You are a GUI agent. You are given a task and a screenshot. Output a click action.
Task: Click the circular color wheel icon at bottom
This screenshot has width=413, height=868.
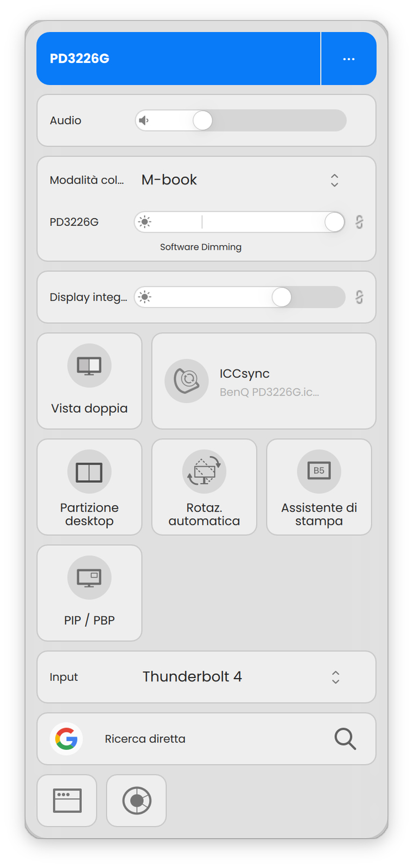click(136, 800)
